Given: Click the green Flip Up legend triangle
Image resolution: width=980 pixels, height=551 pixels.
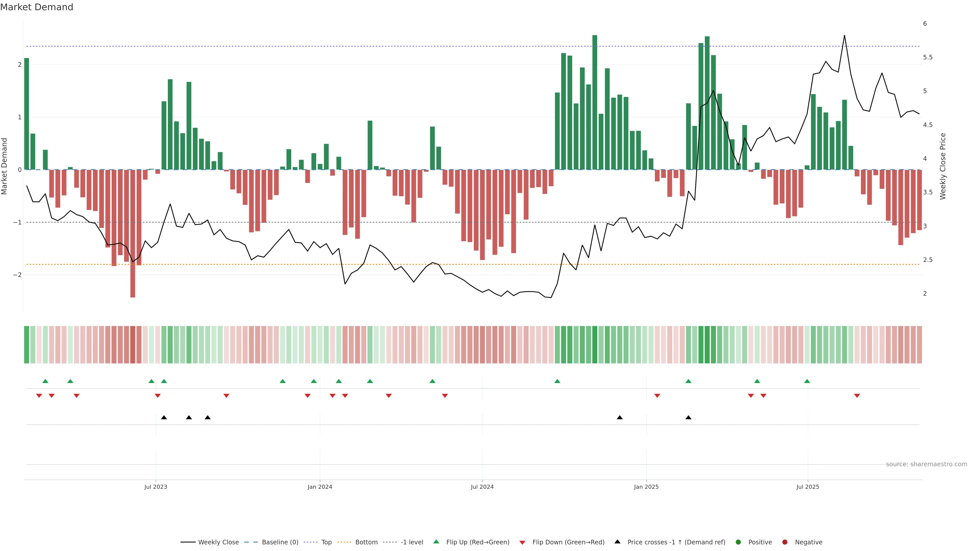Looking at the screenshot, I should click(x=436, y=542).
